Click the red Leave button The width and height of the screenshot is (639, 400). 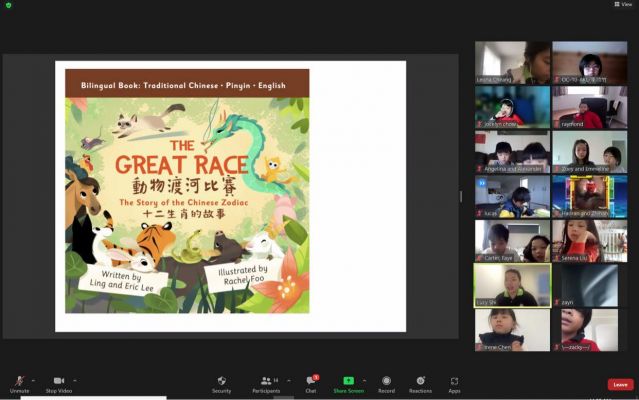[620, 385]
